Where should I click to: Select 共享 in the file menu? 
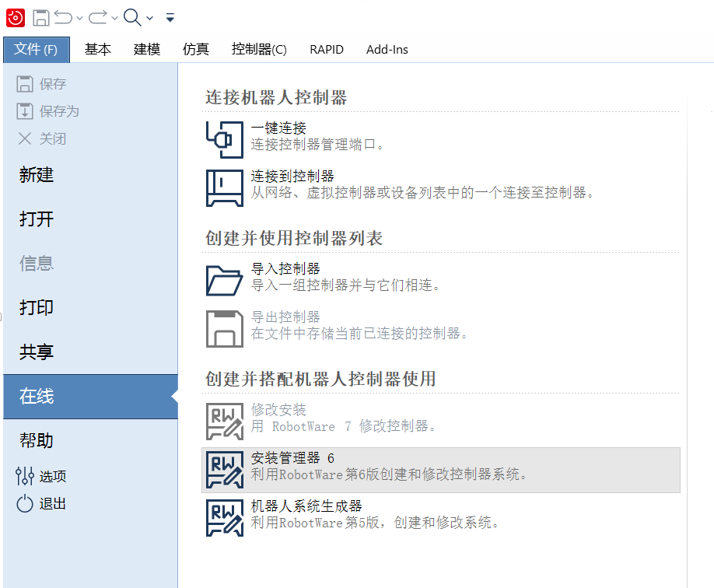tap(90, 352)
